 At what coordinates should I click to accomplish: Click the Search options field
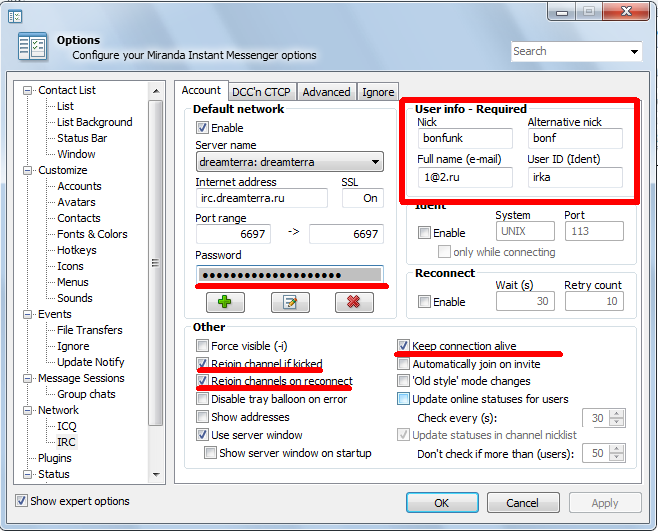coord(570,52)
